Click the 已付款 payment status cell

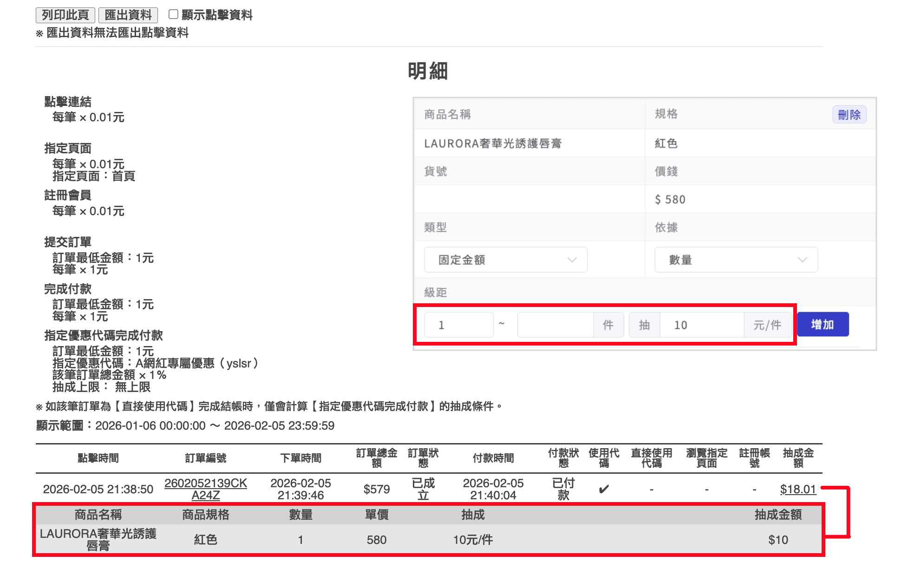pos(563,489)
